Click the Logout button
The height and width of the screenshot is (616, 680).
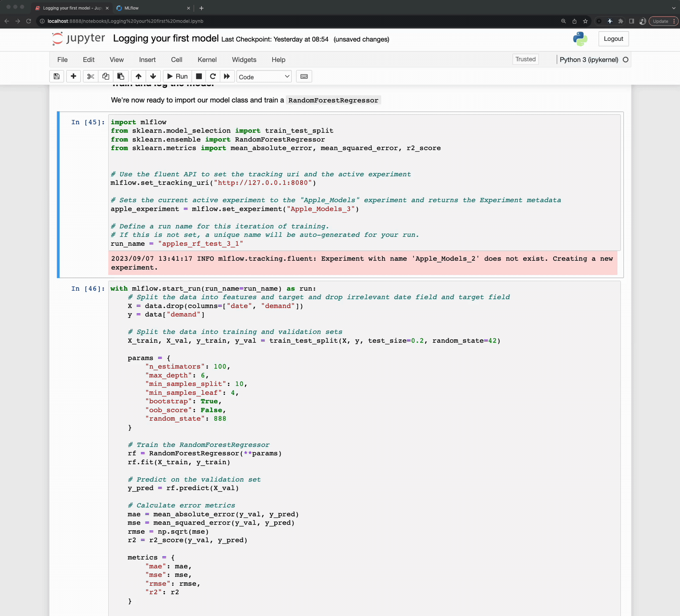[x=613, y=39]
